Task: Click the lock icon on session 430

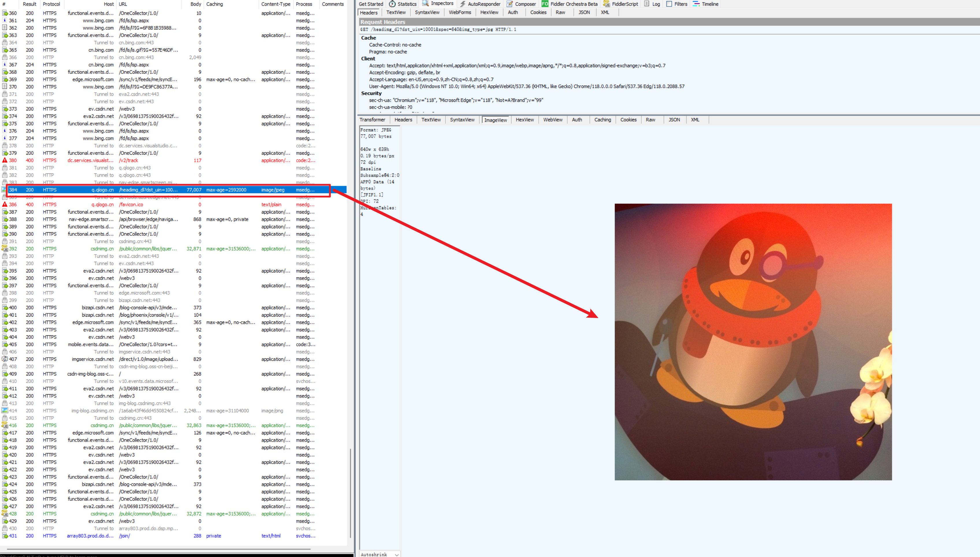Action: 5,528
